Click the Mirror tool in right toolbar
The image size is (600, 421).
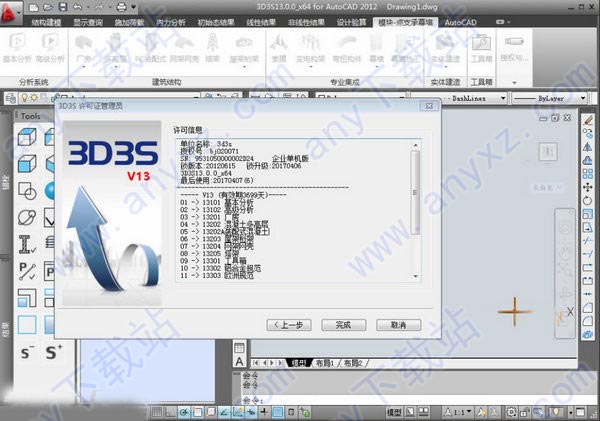[587, 147]
